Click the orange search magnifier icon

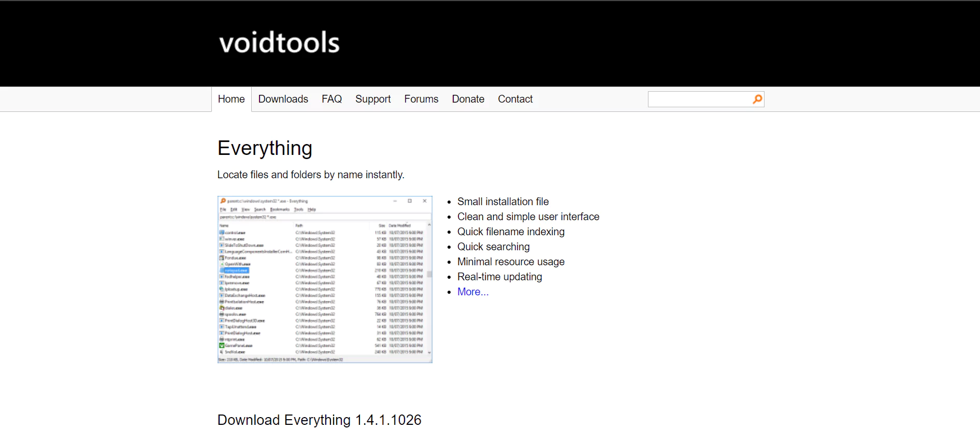click(757, 99)
